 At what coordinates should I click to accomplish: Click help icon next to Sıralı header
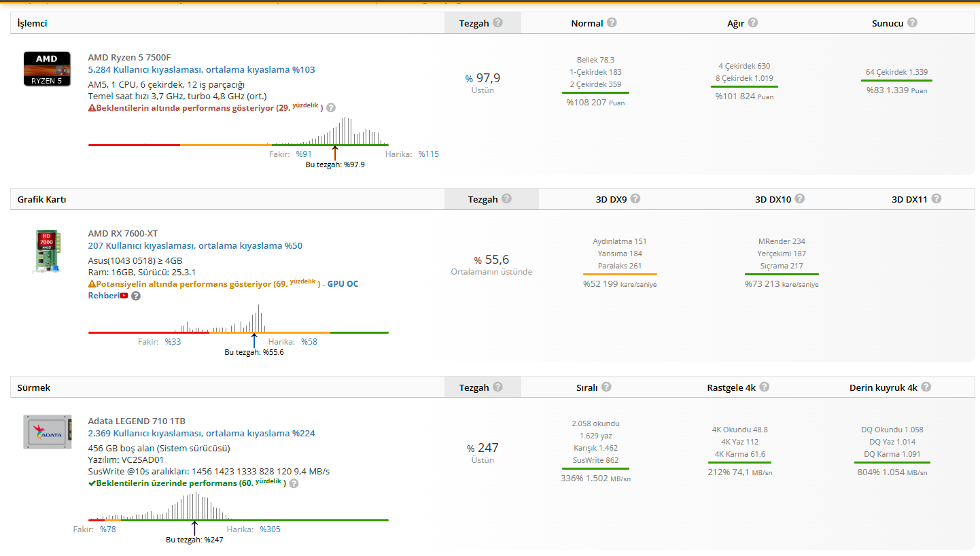click(606, 387)
